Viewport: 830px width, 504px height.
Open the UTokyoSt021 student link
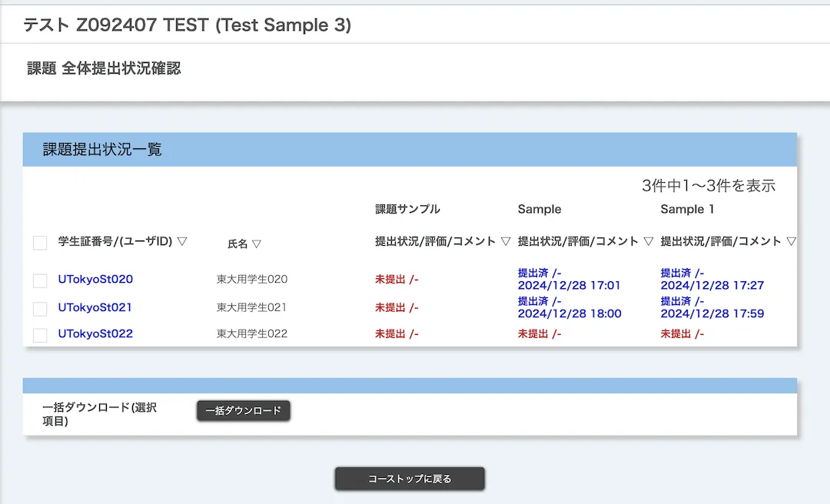(95, 307)
